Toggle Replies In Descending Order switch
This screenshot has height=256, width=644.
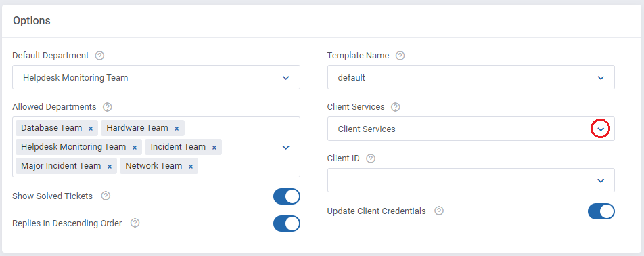pos(287,223)
